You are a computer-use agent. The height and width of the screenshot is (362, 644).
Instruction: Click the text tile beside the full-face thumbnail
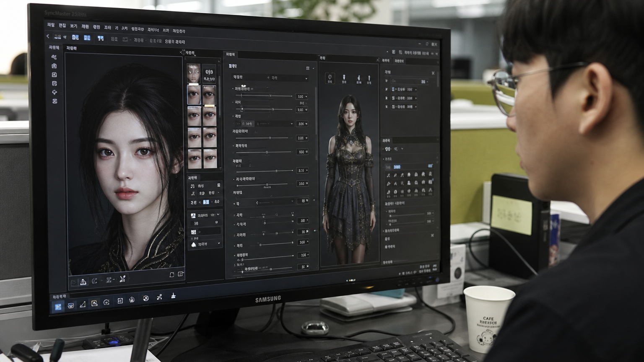click(209, 74)
